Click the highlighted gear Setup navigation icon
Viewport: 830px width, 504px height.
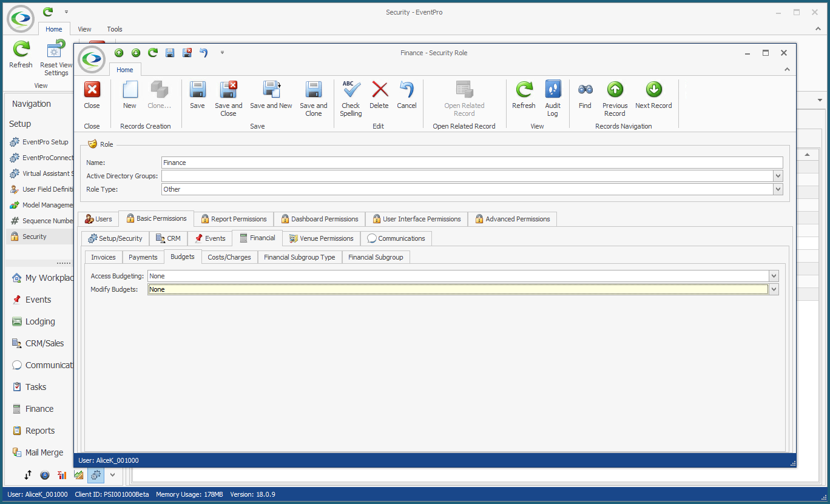(96, 475)
